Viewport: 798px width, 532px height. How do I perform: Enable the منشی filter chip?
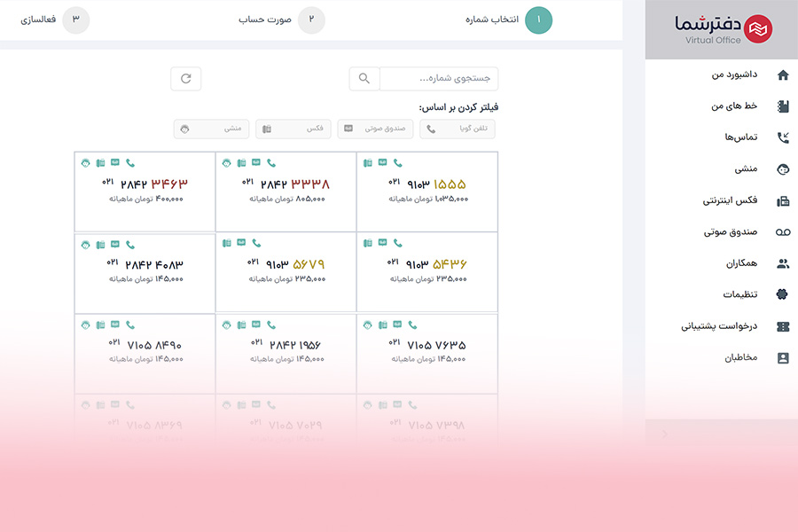pyautogui.click(x=211, y=129)
